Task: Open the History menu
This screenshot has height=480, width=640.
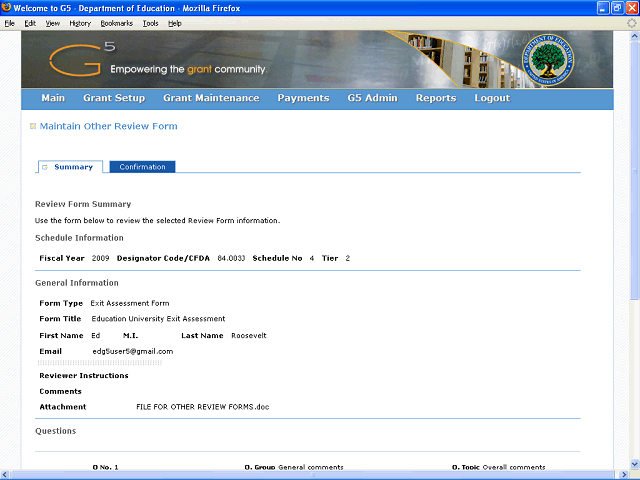Action: tap(80, 24)
